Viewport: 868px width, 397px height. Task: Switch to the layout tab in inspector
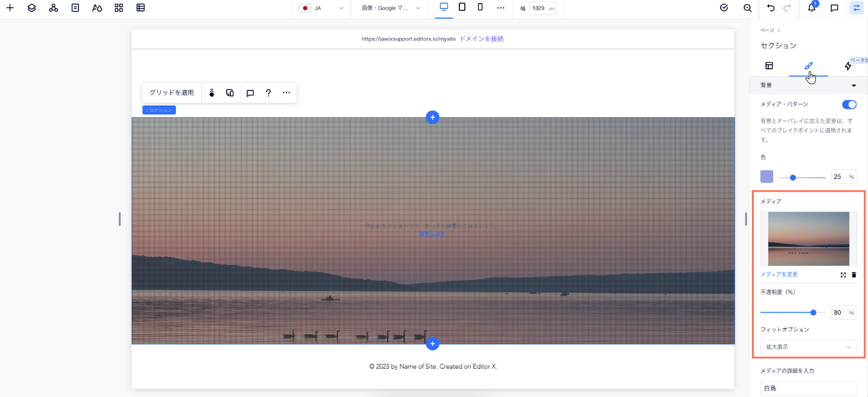tap(769, 66)
